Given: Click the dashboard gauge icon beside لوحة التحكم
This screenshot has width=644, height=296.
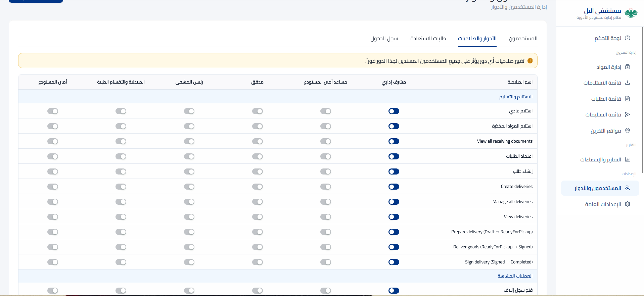Looking at the screenshot, I should (628, 38).
